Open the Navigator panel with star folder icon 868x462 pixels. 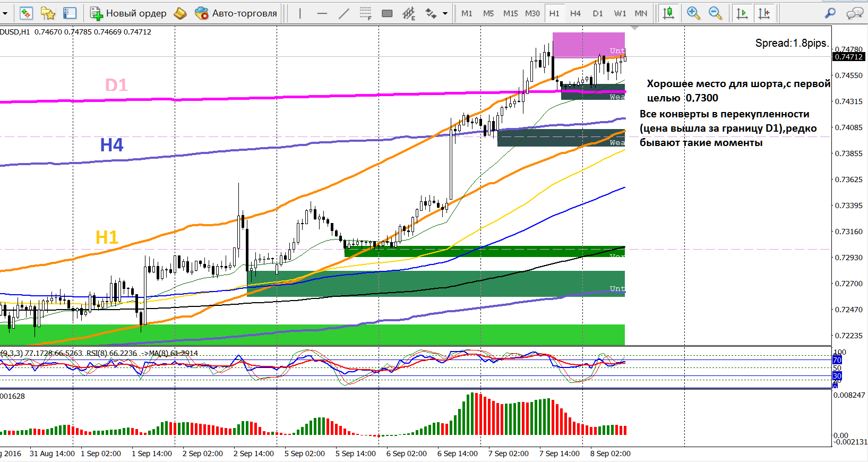pyautogui.click(x=48, y=13)
